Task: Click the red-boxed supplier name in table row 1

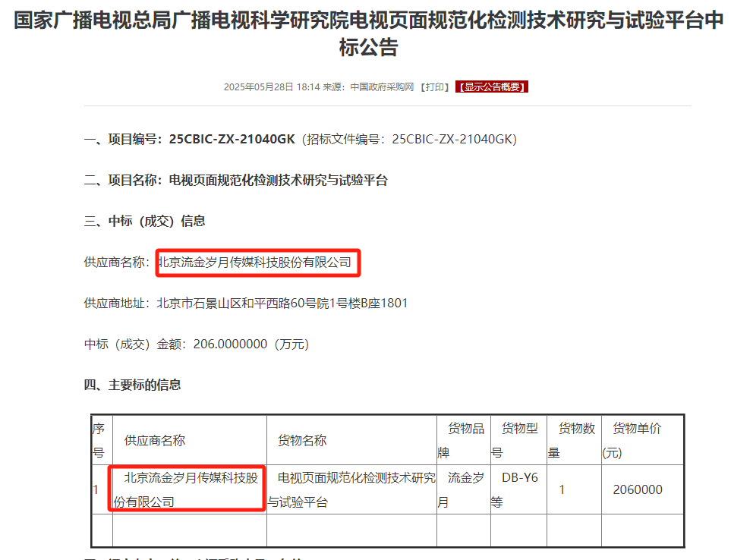Action: 187,489
